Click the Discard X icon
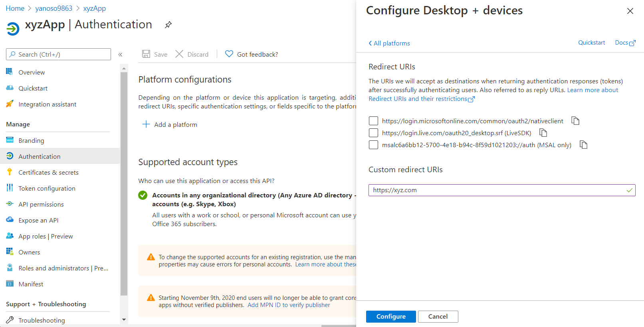The image size is (644, 327). [x=179, y=54]
